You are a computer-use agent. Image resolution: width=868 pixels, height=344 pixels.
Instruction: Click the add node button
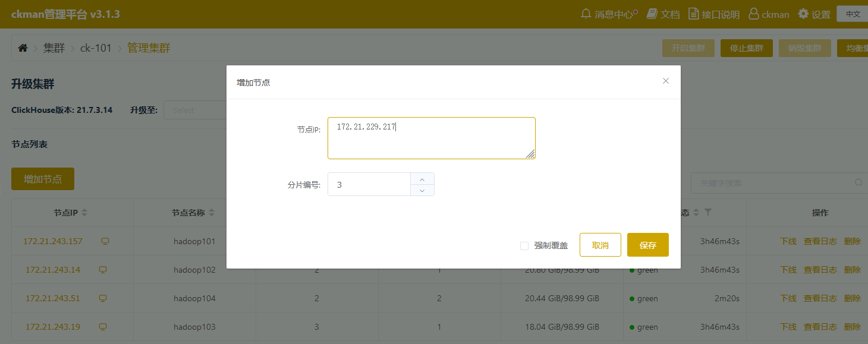(x=43, y=179)
